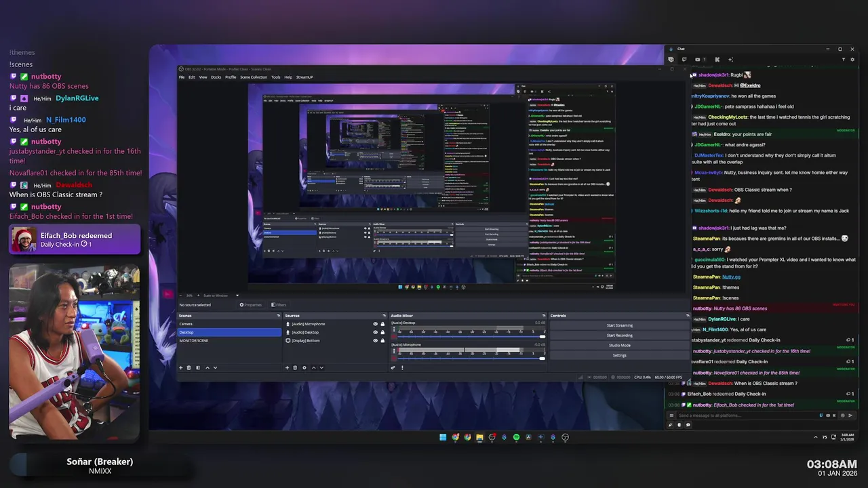This screenshot has width=868, height=488.
Task: Click the Filters button above Sources
Action: (279, 305)
